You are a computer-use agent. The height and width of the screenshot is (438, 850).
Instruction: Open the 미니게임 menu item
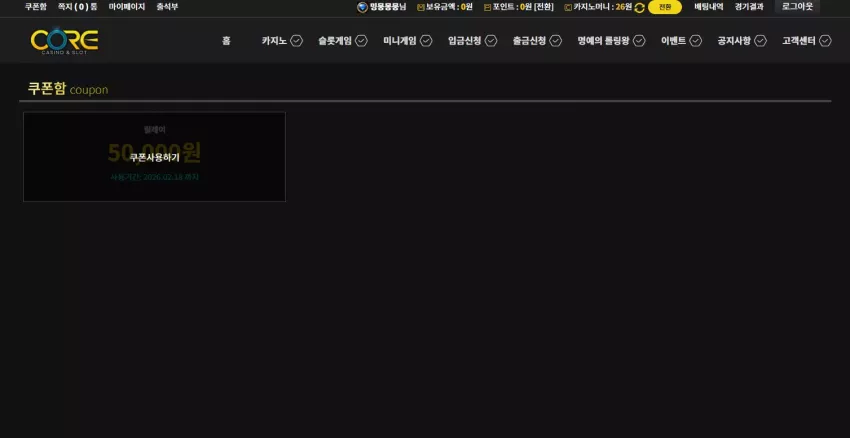400,41
